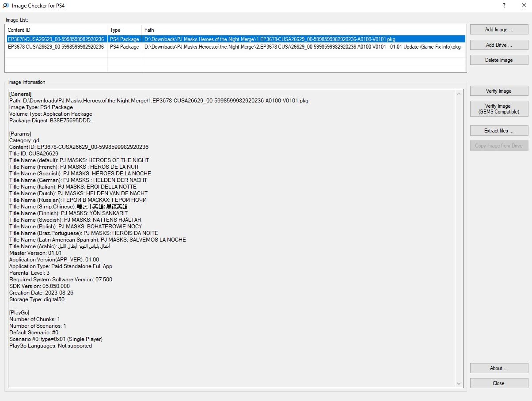
Task: Click the [General] section heading
Action: (x=20, y=94)
